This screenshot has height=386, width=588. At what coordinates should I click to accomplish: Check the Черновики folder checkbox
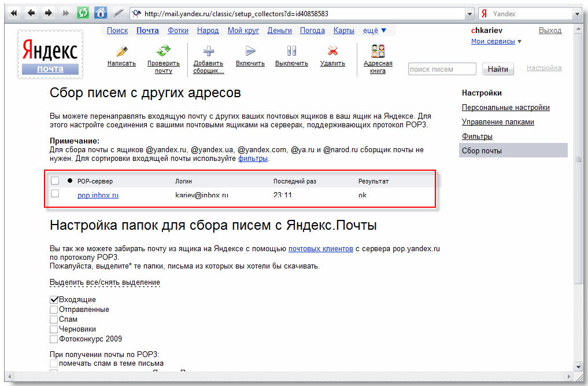[54, 329]
